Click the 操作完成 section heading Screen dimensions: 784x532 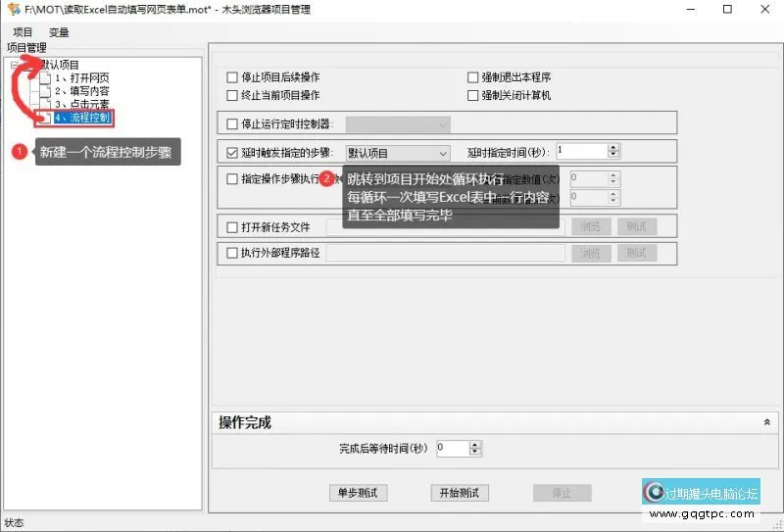point(244,423)
